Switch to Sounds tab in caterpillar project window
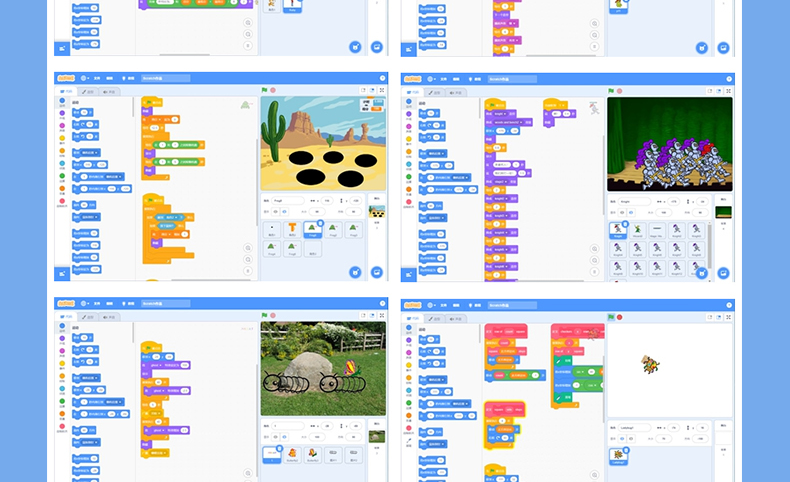 pyautogui.click(x=109, y=317)
